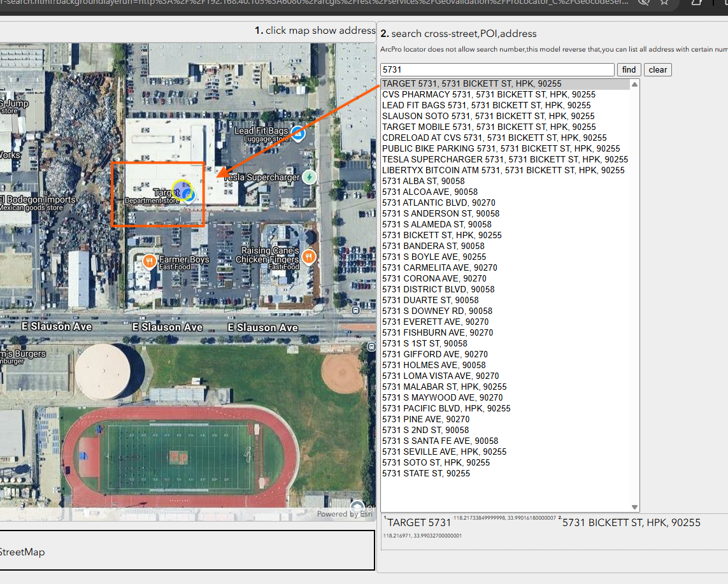Image resolution: width=728 pixels, height=584 pixels.
Task: Select TESLA SUPERCHARGER 5731 result
Action: [x=504, y=159]
